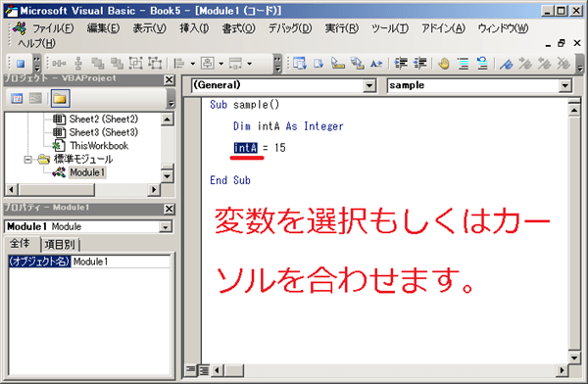Click the (オブジェクト名) value field

tap(121, 262)
